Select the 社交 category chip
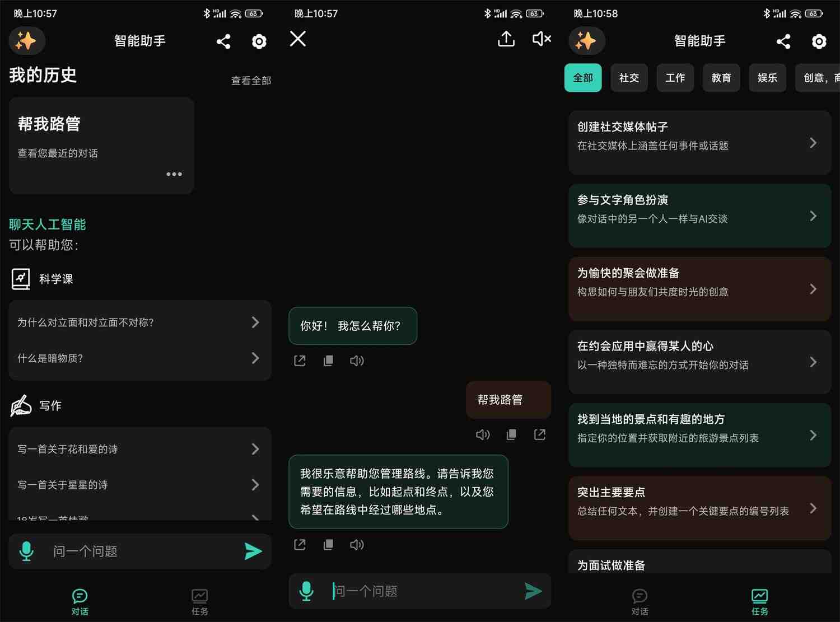The width and height of the screenshot is (840, 622). coord(629,78)
